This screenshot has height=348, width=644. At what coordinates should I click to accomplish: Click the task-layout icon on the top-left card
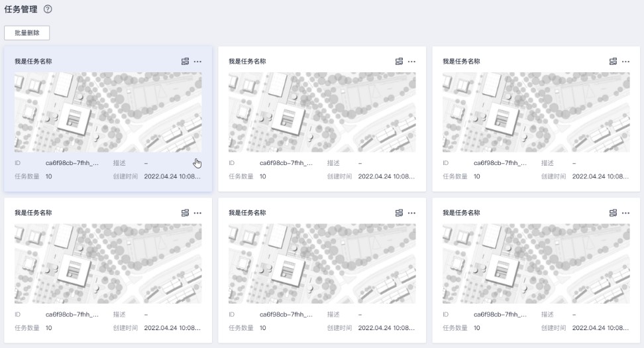(x=186, y=62)
